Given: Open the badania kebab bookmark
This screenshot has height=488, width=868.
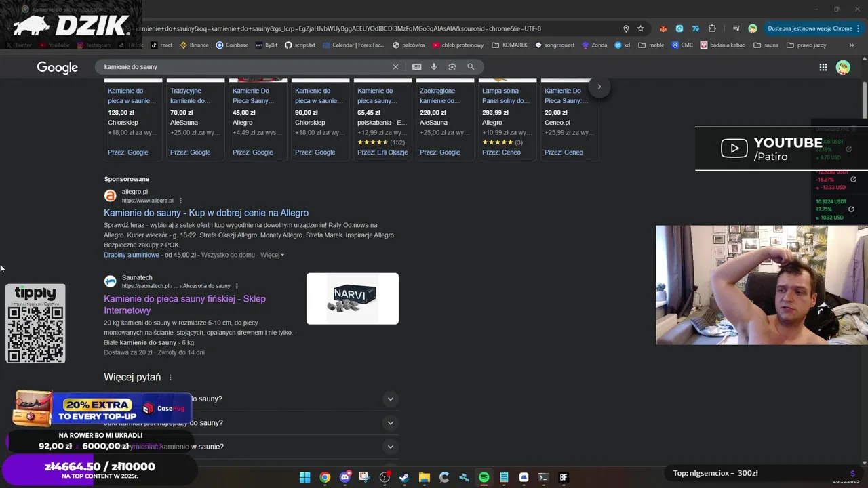Looking at the screenshot, I should (x=723, y=45).
